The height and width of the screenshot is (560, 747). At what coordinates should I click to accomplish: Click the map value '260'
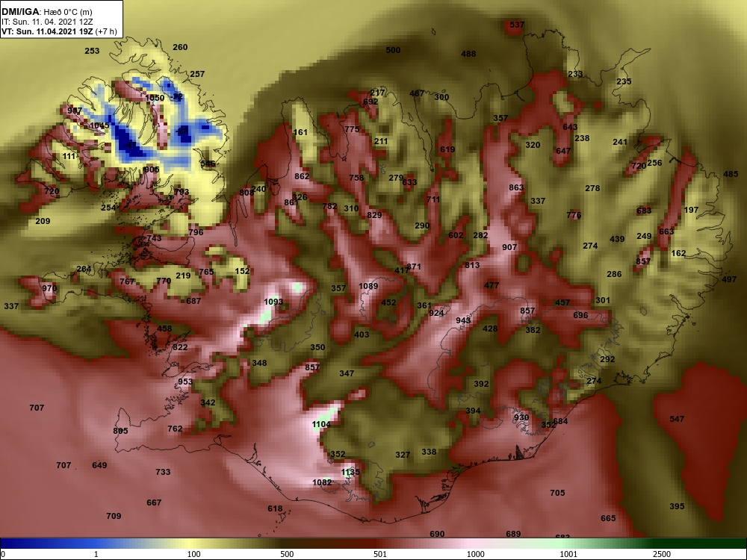click(x=180, y=47)
